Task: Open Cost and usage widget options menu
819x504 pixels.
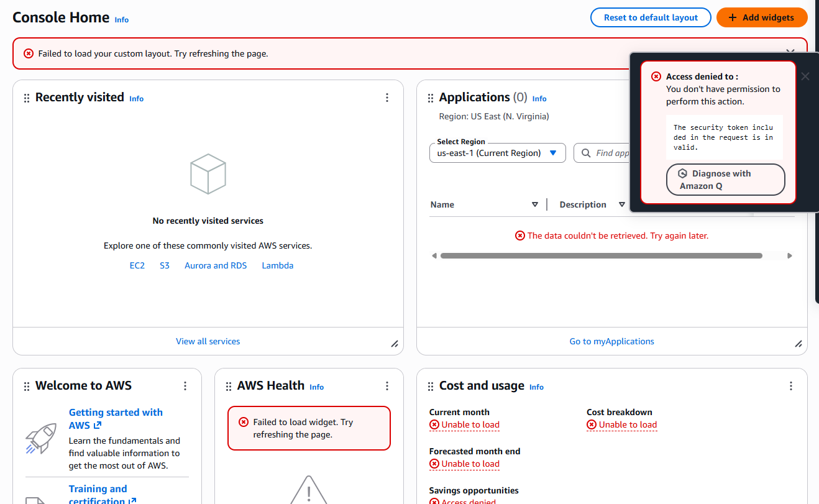Action: tap(791, 386)
